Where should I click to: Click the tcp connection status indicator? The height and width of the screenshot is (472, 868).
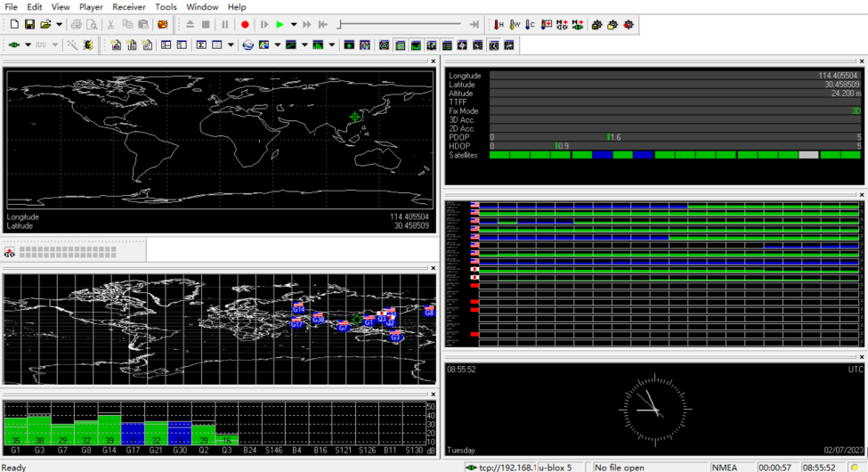pyautogui.click(x=500, y=467)
